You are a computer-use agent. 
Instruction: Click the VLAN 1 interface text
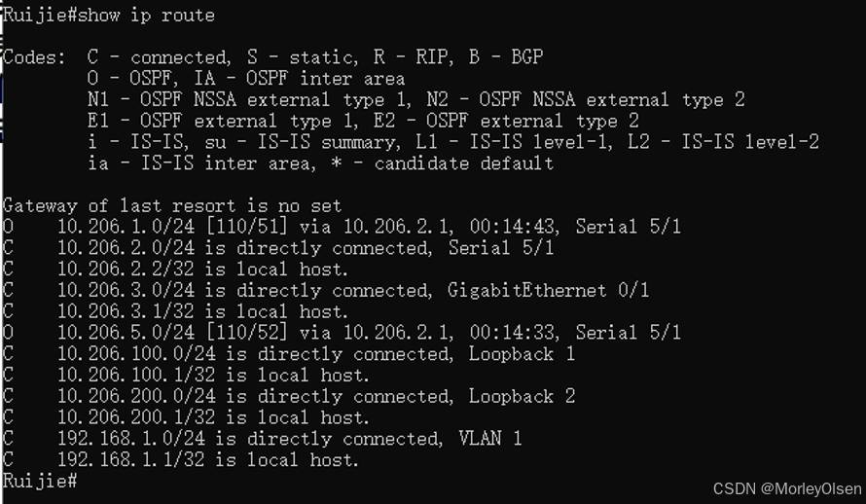coord(489,439)
